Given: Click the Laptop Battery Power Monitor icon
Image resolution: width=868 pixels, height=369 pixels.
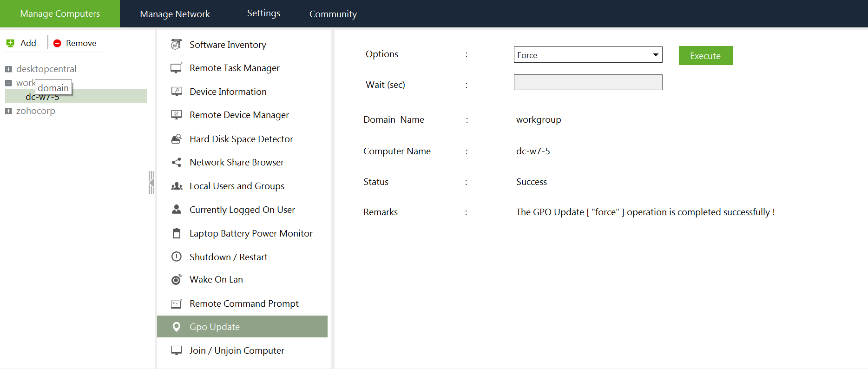Looking at the screenshot, I should pos(176,233).
